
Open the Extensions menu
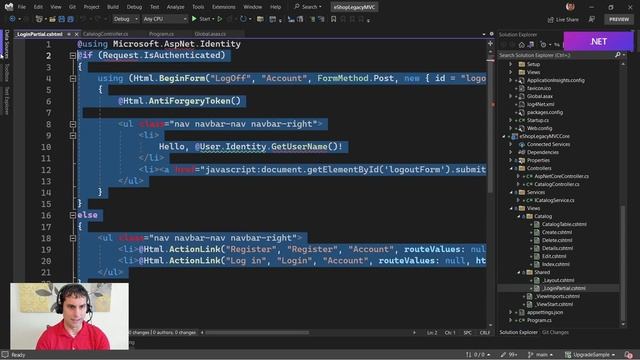tap(223, 7)
